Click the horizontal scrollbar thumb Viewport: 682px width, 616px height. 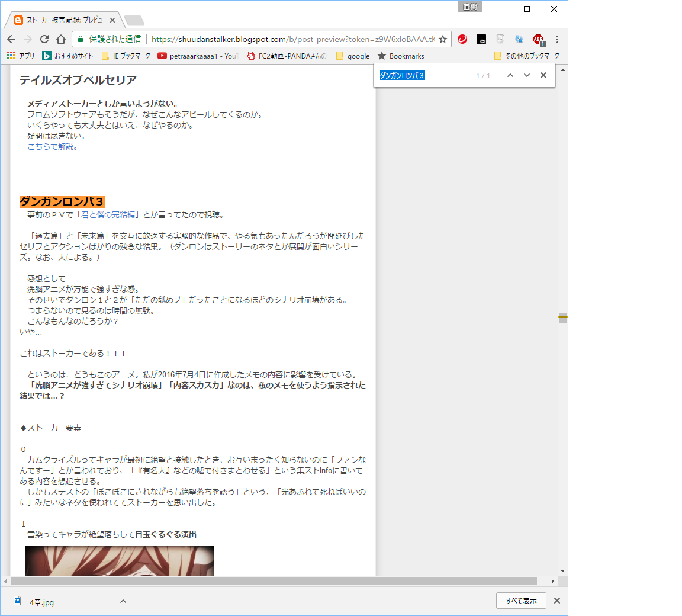pyautogui.click(x=274, y=581)
